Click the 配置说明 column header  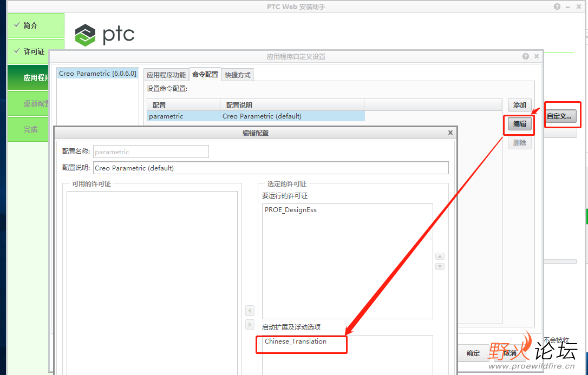tap(293, 105)
